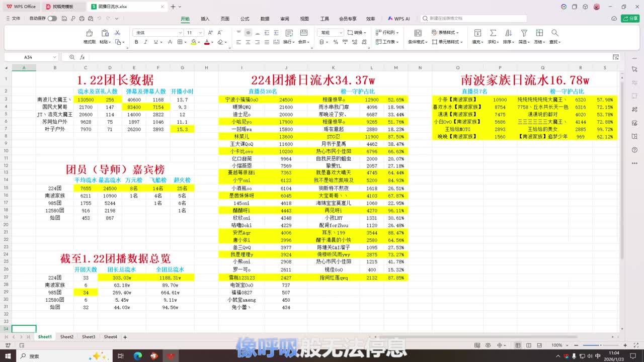Expand the font name dropdown (宋体)
The height and width of the screenshot is (362, 644).
[x=180, y=33]
